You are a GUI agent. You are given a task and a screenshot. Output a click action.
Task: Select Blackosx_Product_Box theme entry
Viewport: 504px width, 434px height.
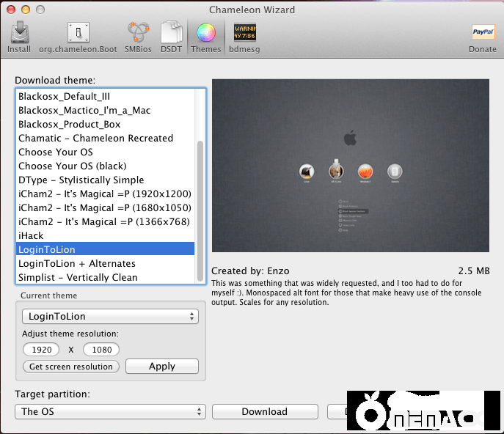(70, 124)
